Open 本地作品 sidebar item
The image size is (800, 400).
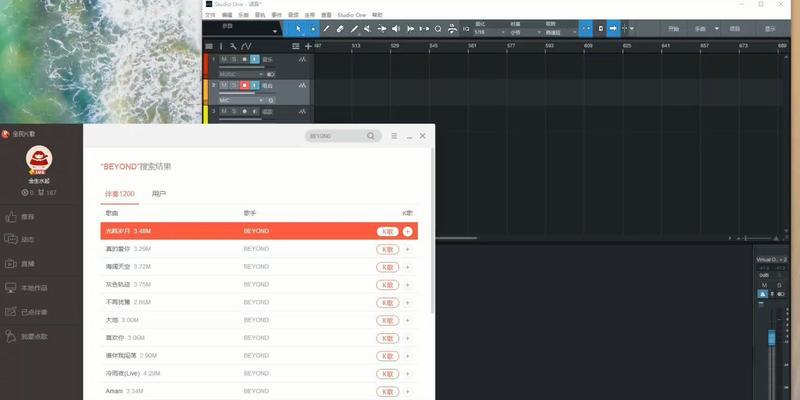pyautogui.click(x=26, y=288)
